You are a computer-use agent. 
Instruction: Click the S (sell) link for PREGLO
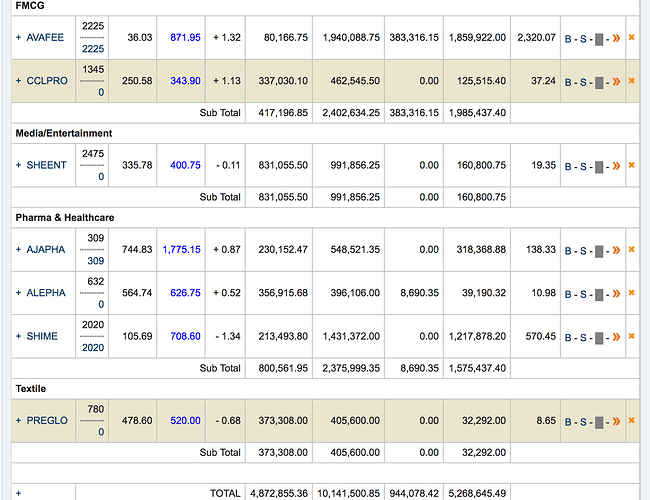[583, 422]
